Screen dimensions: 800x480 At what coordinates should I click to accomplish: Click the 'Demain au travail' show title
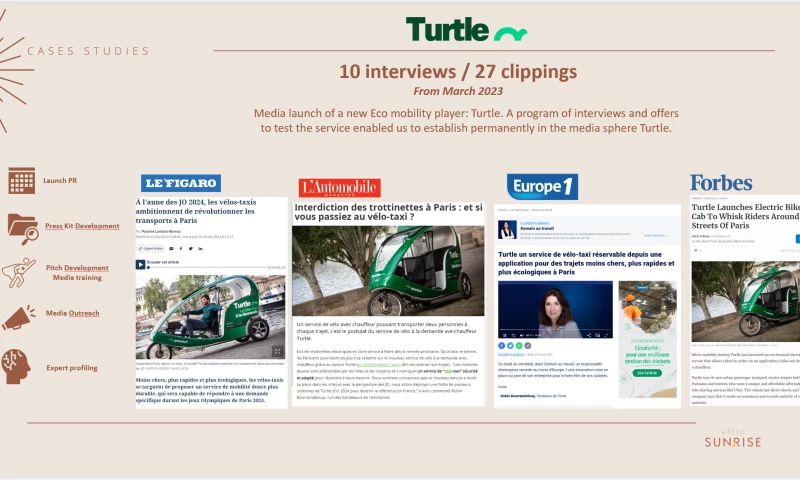tap(537, 229)
